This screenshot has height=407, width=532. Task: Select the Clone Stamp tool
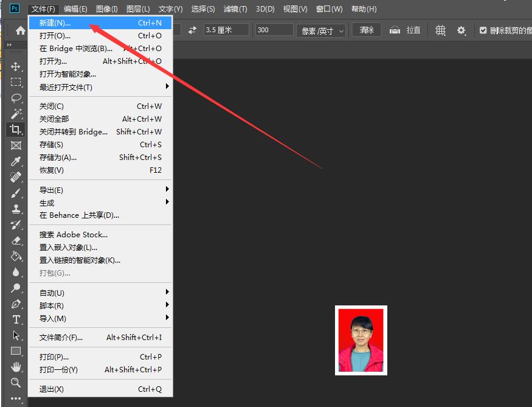[16, 209]
